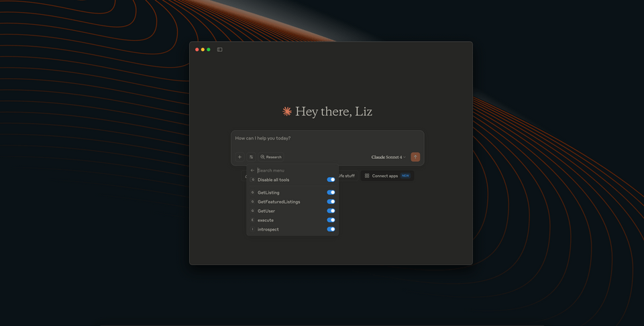Click the orange Claude starburst logo
This screenshot has width=644, height=326.
[287, 111]
